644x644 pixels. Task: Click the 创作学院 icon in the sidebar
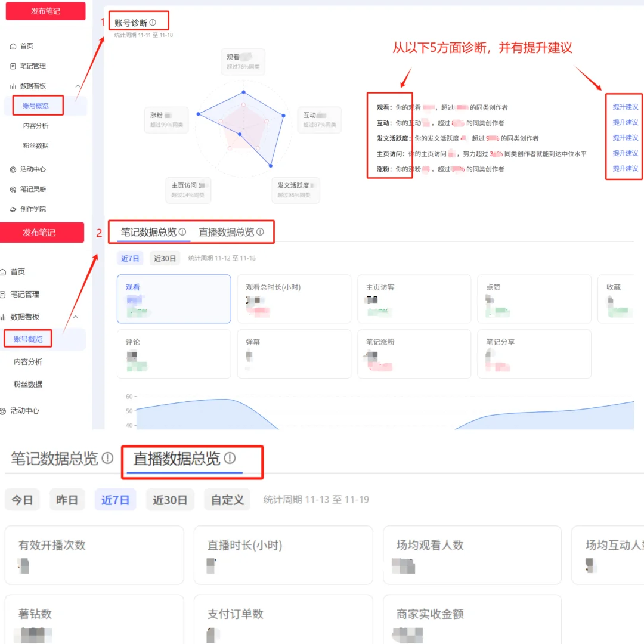coord(13,209)
